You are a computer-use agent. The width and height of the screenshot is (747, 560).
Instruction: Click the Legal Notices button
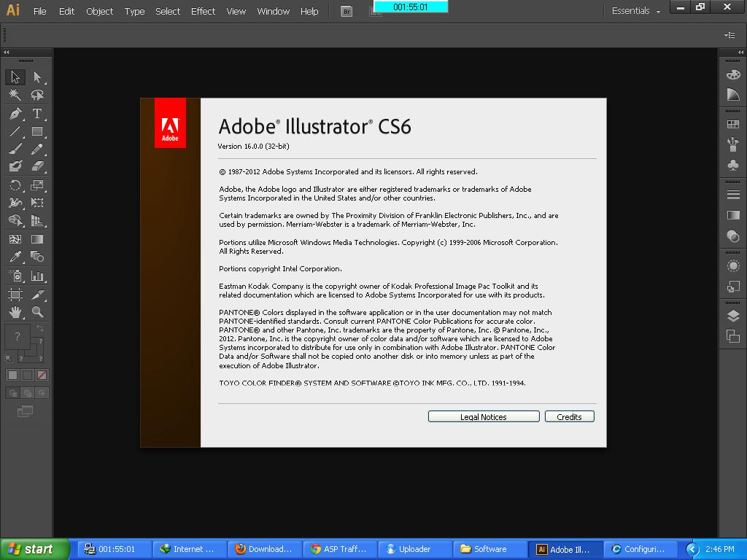[484, 416]
